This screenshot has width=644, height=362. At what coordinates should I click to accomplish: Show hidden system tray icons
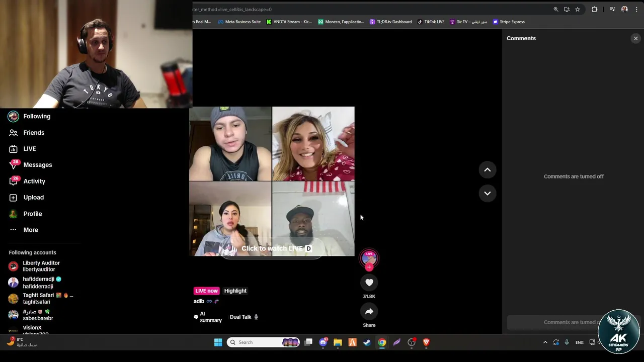(x=545, y=342)
